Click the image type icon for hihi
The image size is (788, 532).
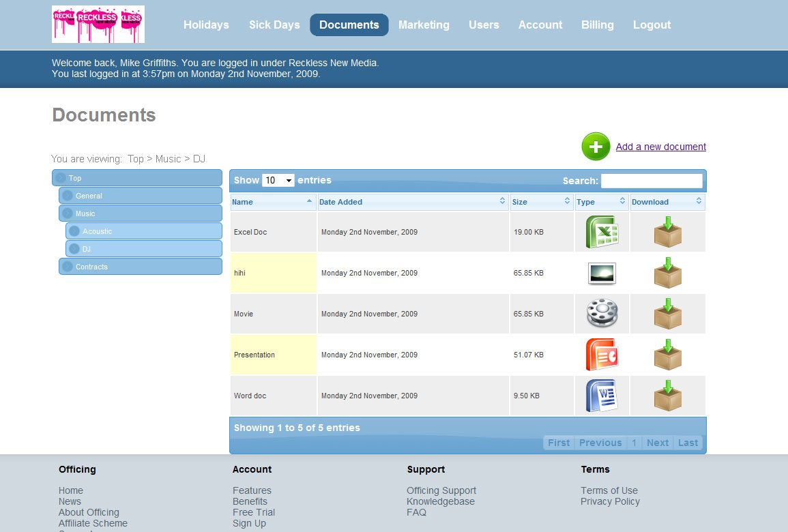tap(602, 274)
